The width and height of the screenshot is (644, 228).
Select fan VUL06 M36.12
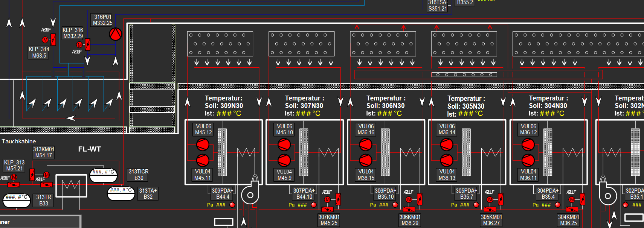click(528, 144)
